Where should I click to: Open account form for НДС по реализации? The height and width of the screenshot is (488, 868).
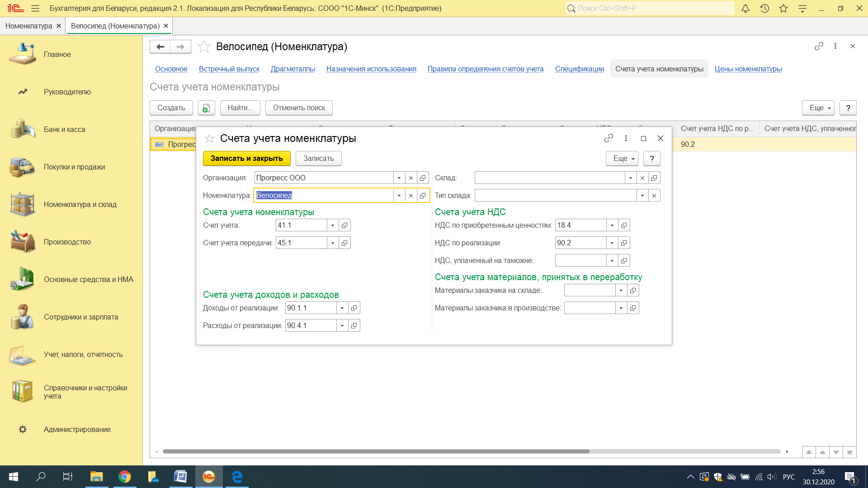(624, 243)
